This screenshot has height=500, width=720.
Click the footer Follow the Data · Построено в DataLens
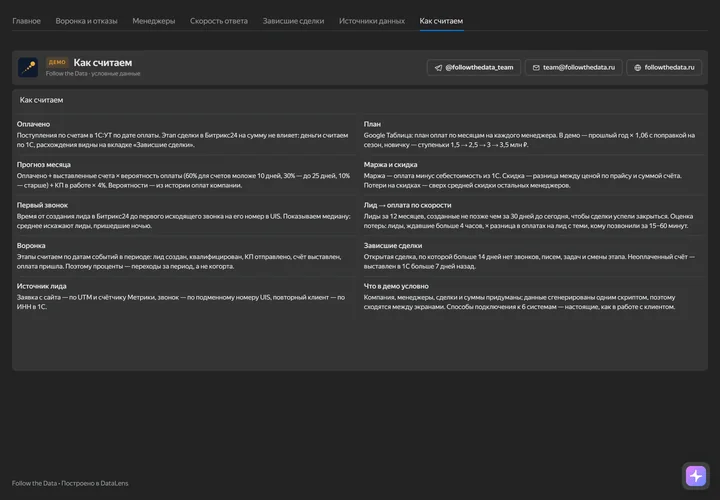coord(70,483)
